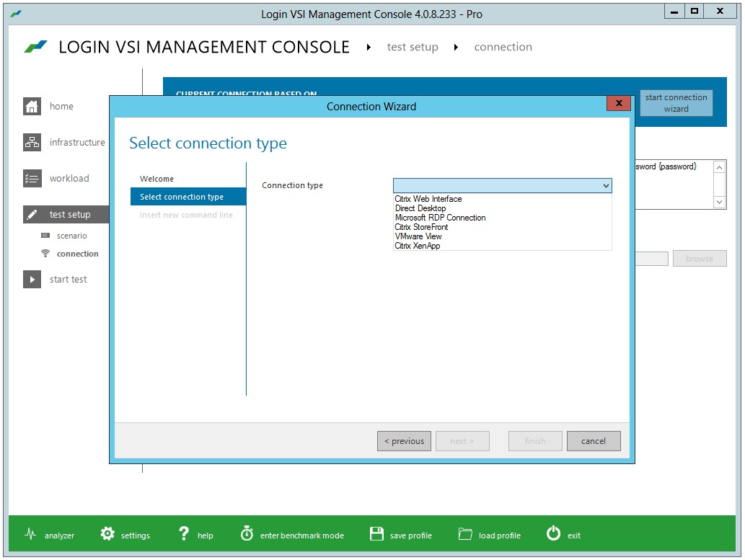Minimize the Management Console window
Viewport: 745px width, 560px height.
click(674, 11)
